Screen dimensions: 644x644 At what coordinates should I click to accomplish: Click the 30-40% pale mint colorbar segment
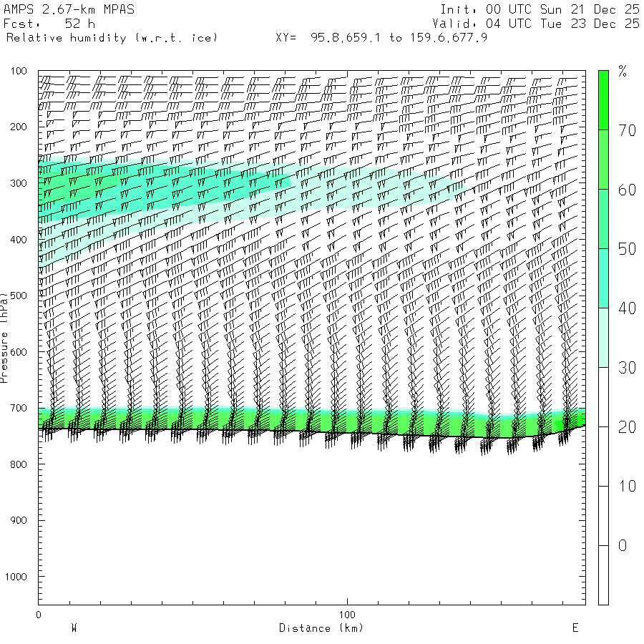tap(603, 338)
